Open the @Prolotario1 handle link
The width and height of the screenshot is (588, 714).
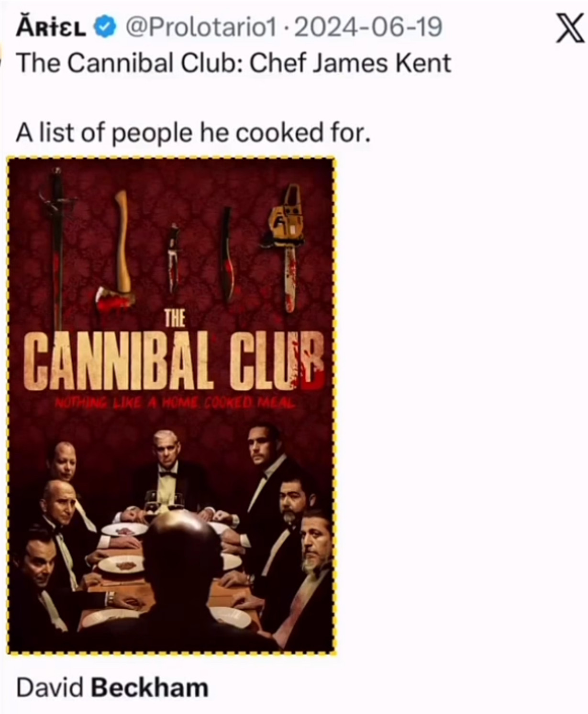[x=201, y=27]
